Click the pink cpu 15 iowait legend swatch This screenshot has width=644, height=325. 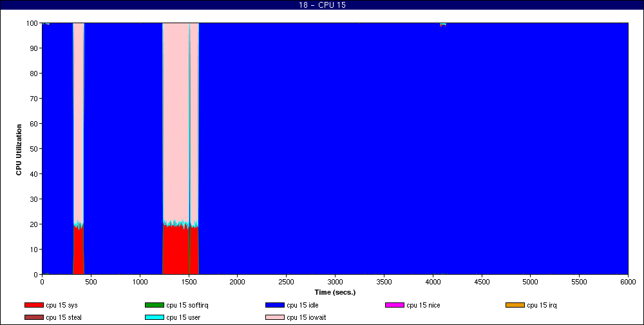[x=275, y=318]
